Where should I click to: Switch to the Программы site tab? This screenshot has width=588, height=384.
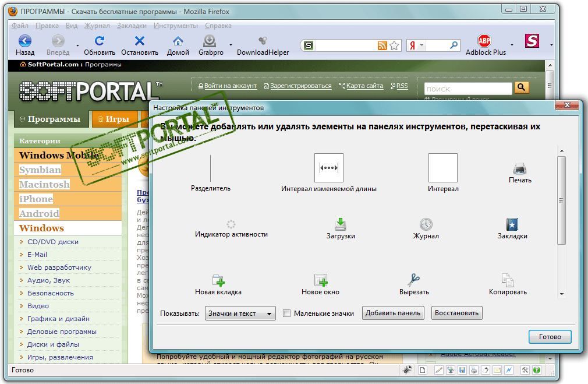(52, 119)
